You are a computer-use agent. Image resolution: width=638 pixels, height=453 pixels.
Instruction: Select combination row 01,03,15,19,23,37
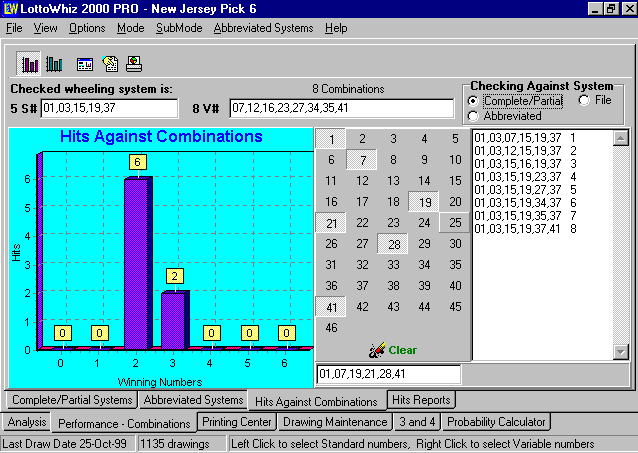(x=525, y=177)
